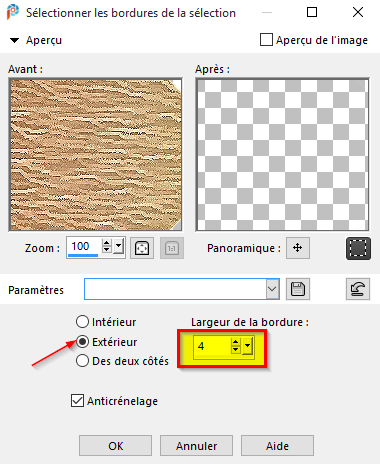380x464 pixels.
Task: Confirm with the OK button
Action: pos(115,445)
